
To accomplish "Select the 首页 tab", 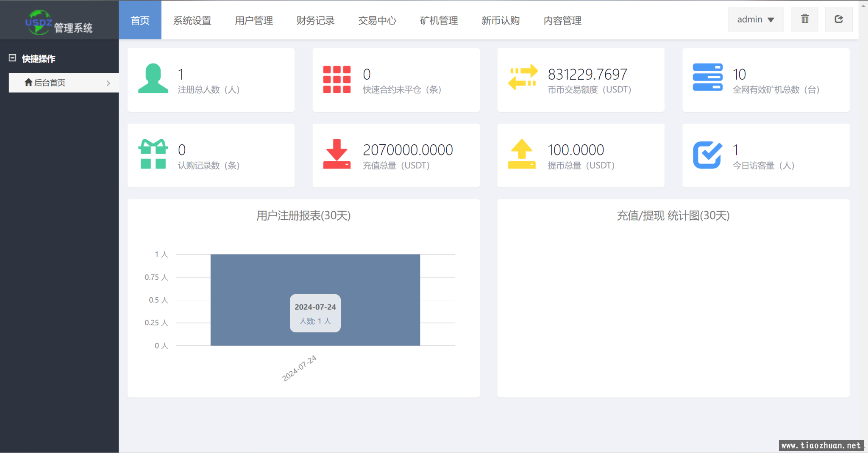I will 140,20.
